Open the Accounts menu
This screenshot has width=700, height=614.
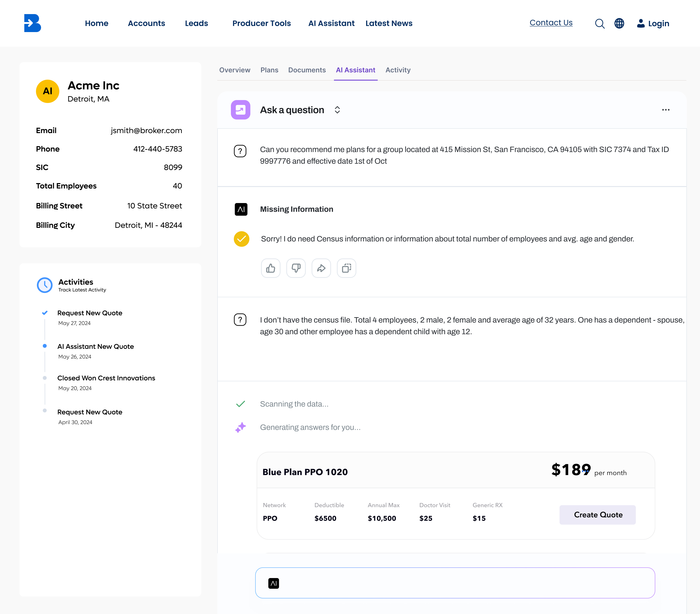pyautogui.click(x=147, y=23)
